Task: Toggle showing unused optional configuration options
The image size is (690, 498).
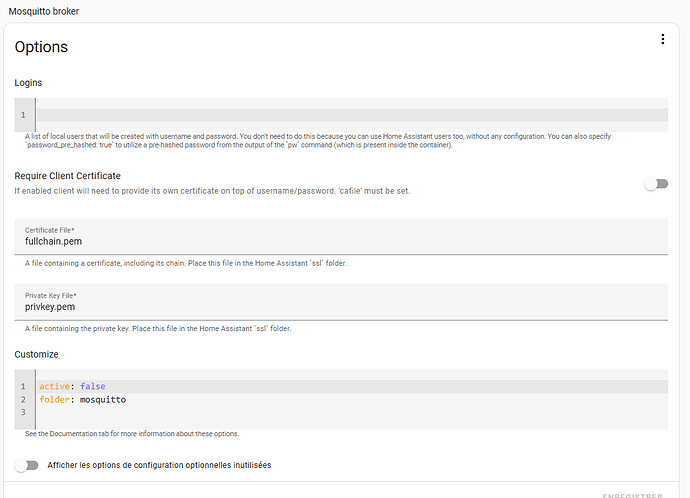Action: (x=27, y=465)
